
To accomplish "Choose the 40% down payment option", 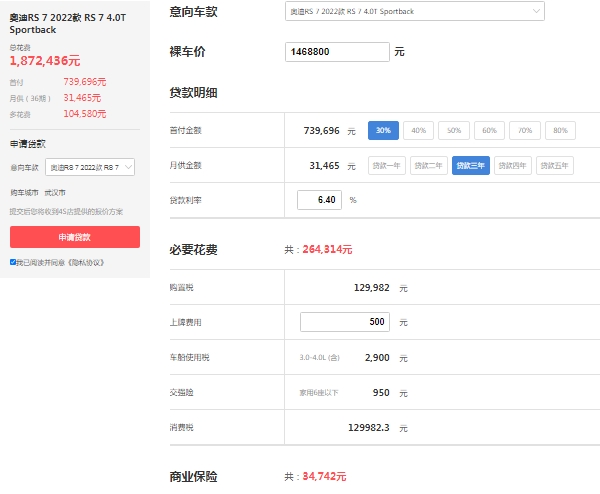I will click(418, 130).
